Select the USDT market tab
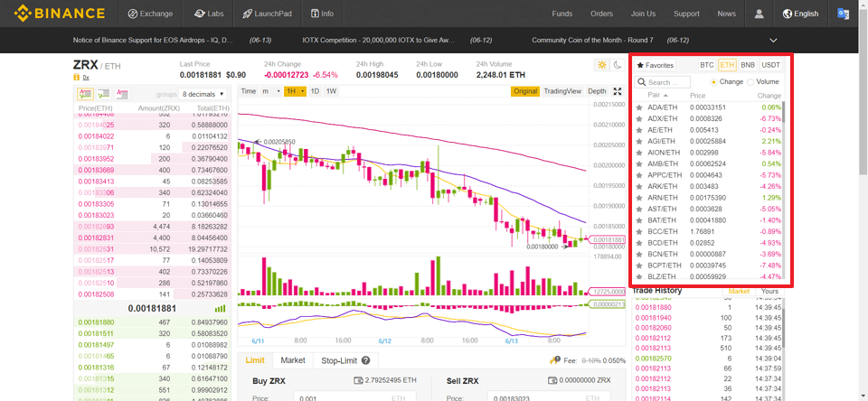This screenshot has width=868, height=401. (770, 65)
